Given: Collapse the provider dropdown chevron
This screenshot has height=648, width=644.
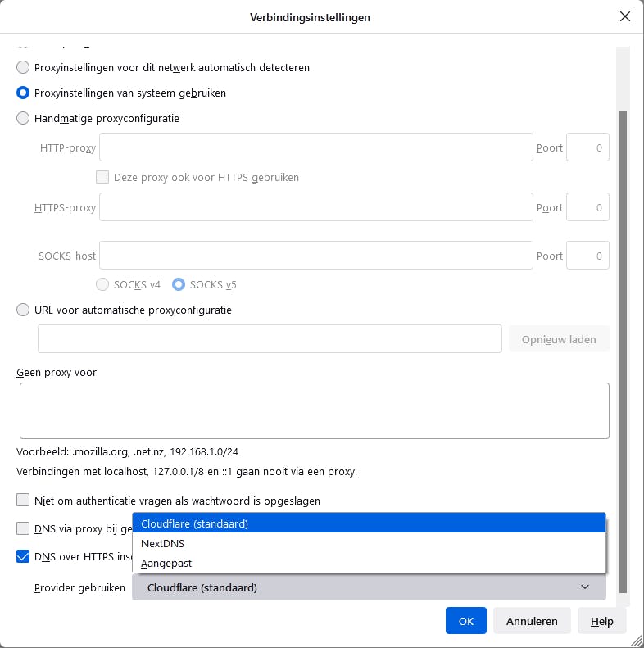Looking at the screenshot, I should pyautogui.click(x=585, y=587).
